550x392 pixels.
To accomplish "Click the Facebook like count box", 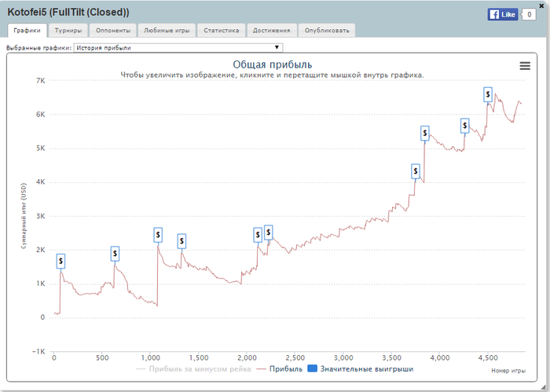I will [529, 14].
